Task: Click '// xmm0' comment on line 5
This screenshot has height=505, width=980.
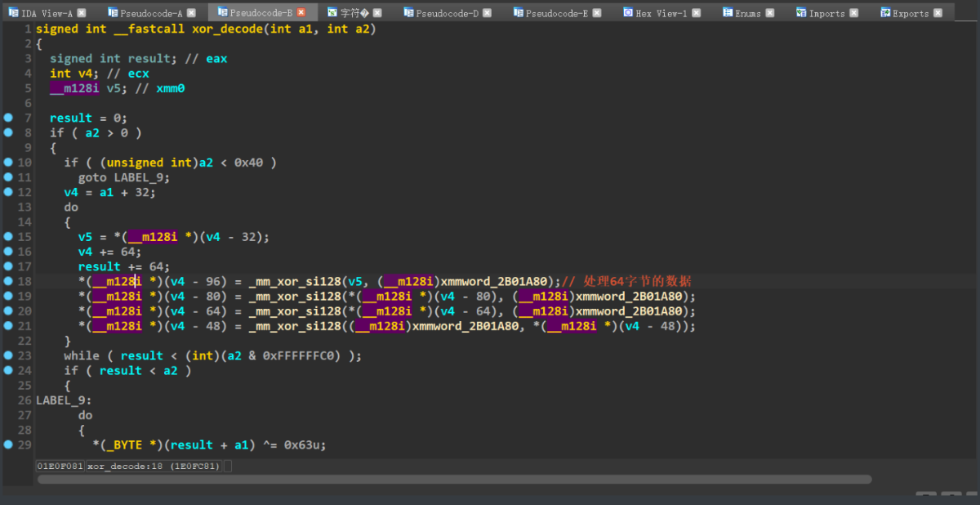Action: click(160, 88)
